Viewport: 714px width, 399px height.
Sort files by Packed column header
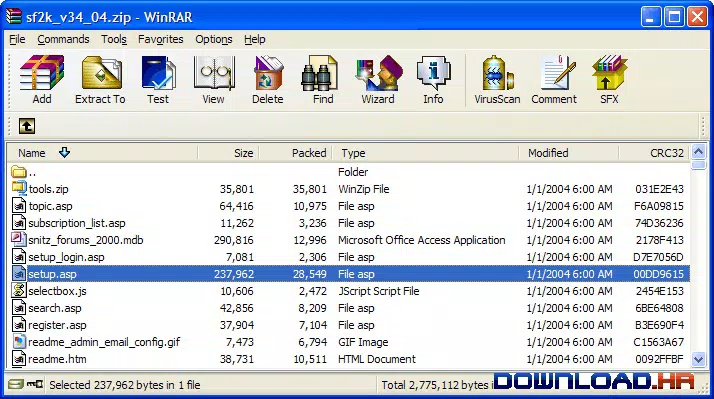click(x=295, y=153)
